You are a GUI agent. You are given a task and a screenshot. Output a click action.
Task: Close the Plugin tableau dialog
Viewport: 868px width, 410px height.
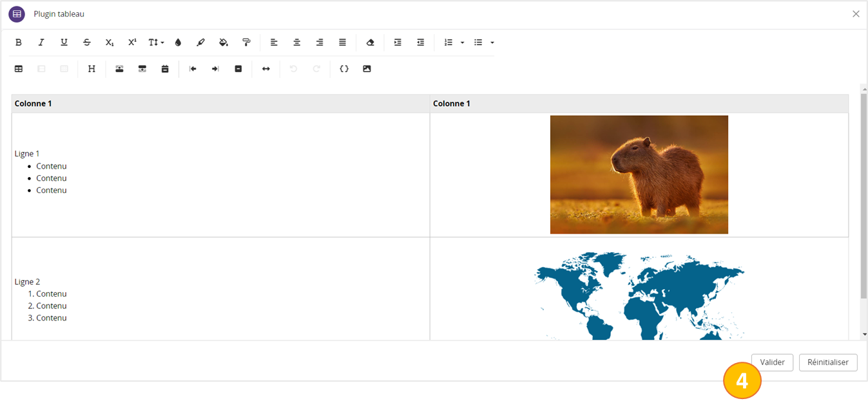tap(856, 14)
